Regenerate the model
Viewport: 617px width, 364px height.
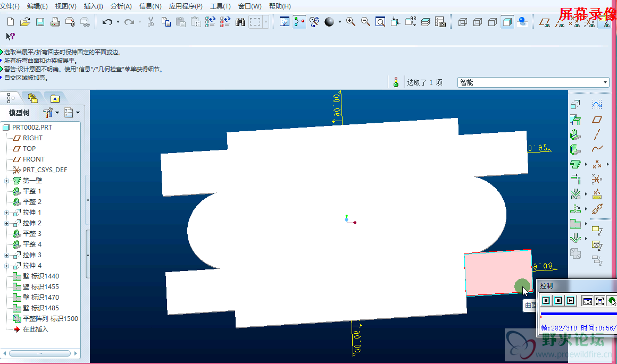[210, 22]
